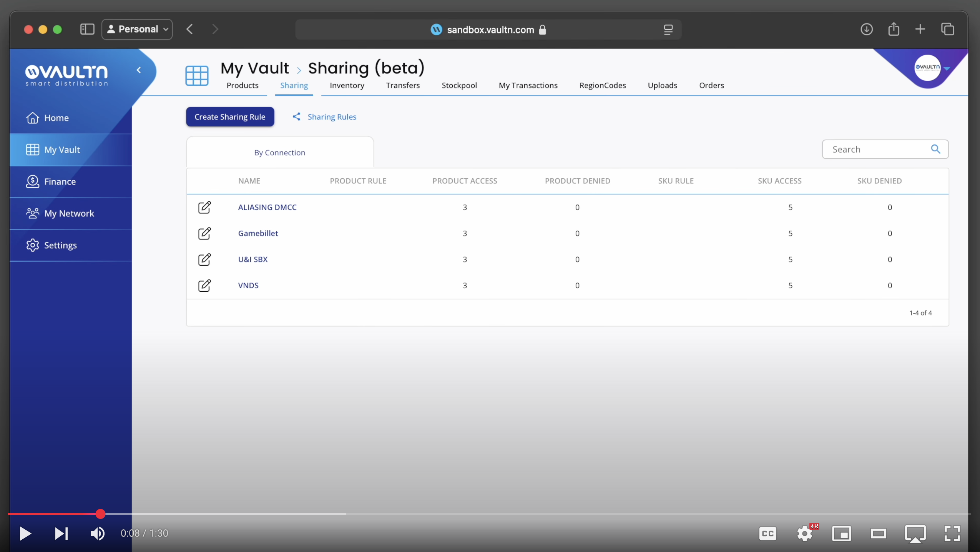Image resolution: width=980 pixels, height=552 pixels.
Task: Open the RegionCodes tab
Action: (x=603, y=85)
